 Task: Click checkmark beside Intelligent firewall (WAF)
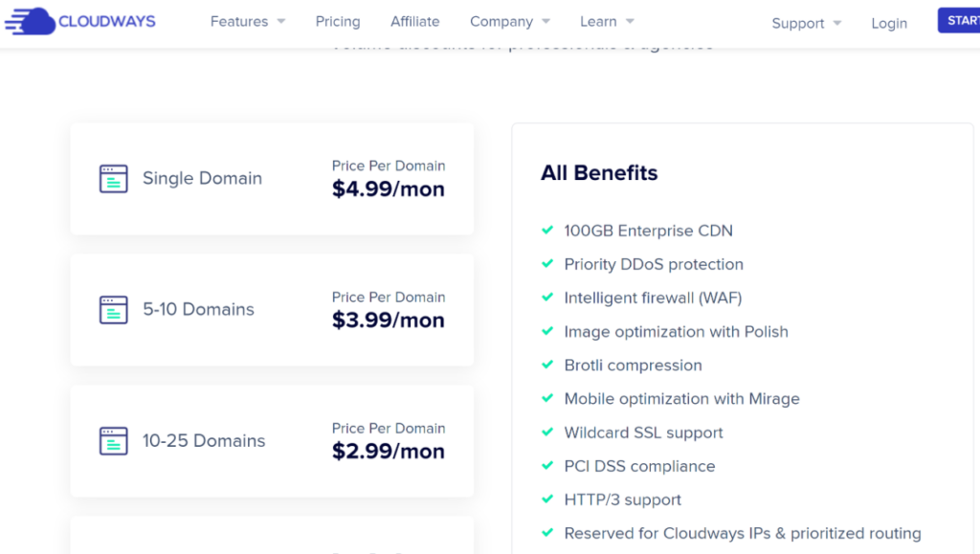(547, 298)
